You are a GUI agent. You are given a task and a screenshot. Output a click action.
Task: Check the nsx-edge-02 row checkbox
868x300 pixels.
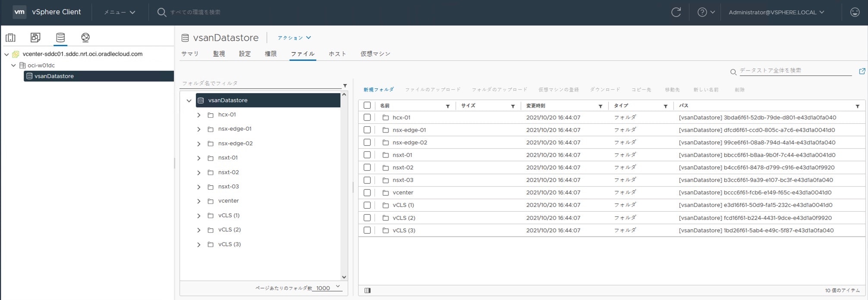367,142
